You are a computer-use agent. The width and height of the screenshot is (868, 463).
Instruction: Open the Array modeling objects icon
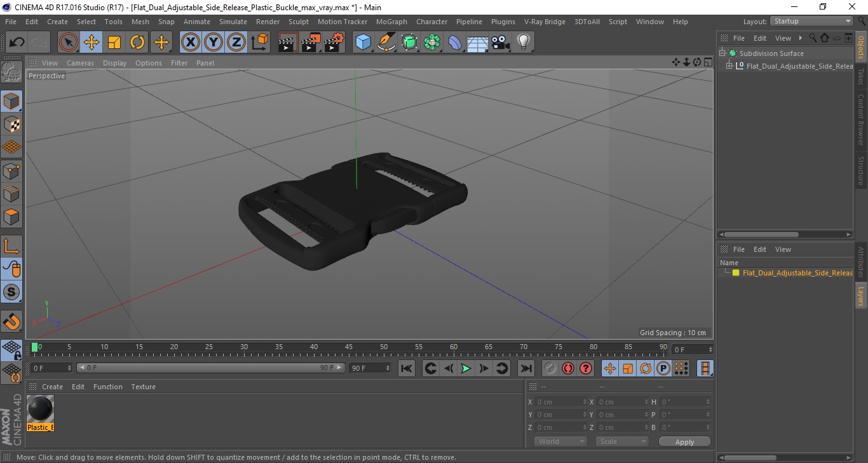(432, 43)
